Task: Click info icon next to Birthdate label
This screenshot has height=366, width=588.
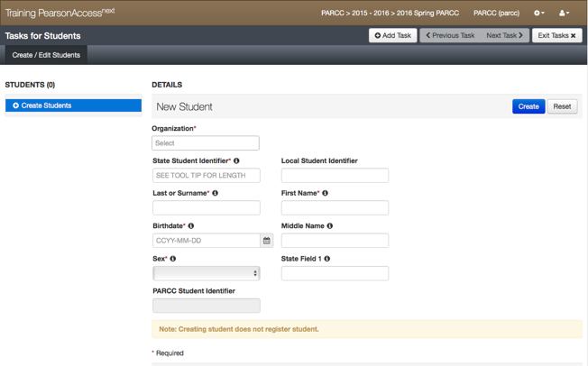Action: tap(191, 226)
